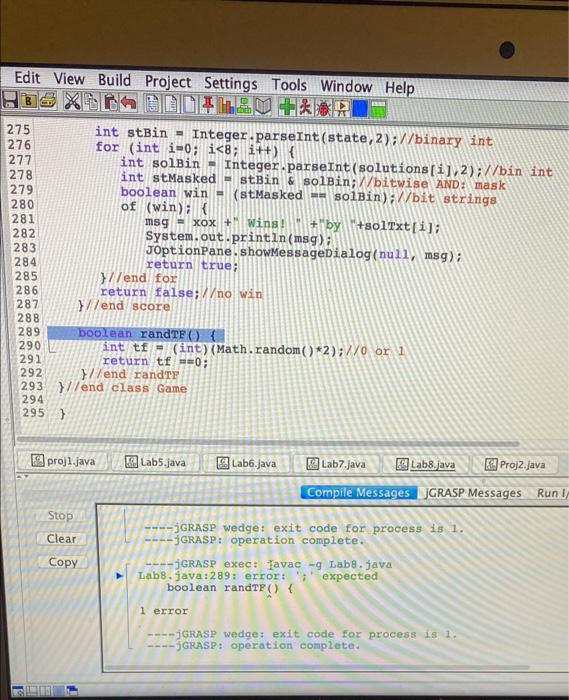Click the cascade windows icon at bottom
Screen dimensions: 569x700
72,691
